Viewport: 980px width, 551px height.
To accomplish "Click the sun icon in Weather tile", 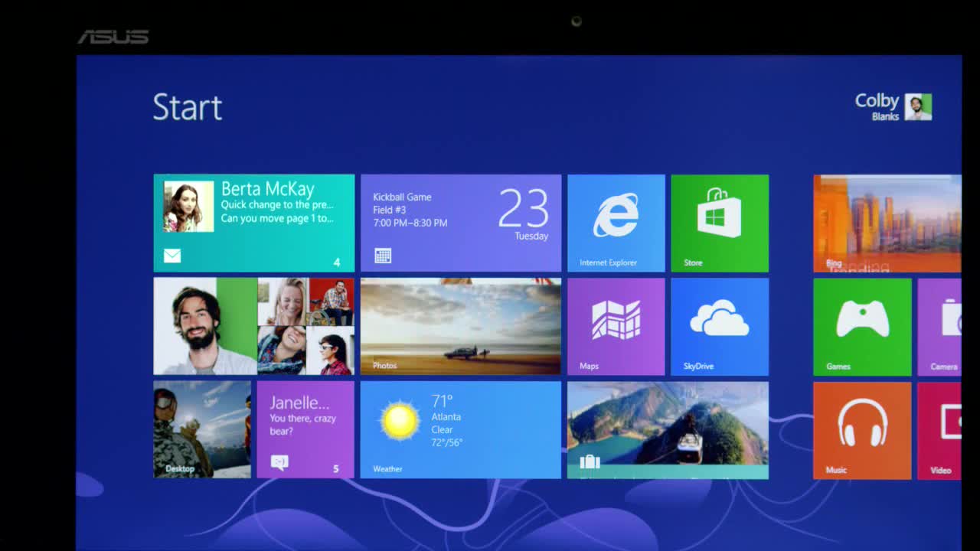I will tap(400, 420).
